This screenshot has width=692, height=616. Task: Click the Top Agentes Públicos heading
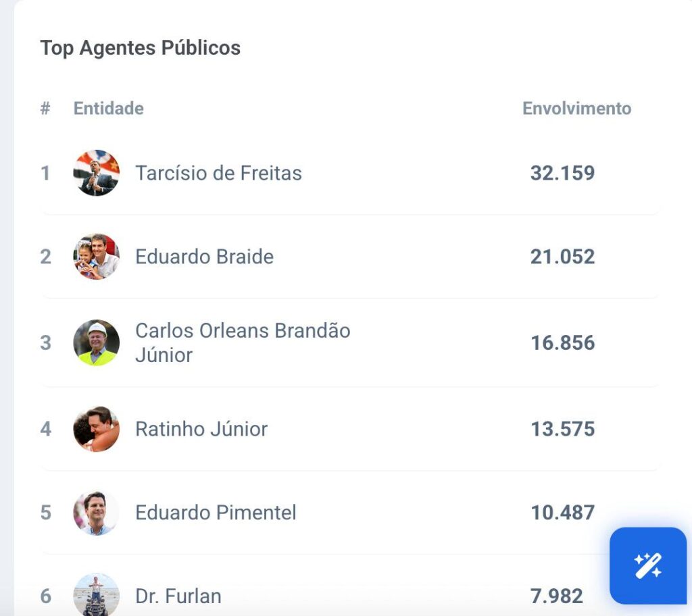coord(140,48)
